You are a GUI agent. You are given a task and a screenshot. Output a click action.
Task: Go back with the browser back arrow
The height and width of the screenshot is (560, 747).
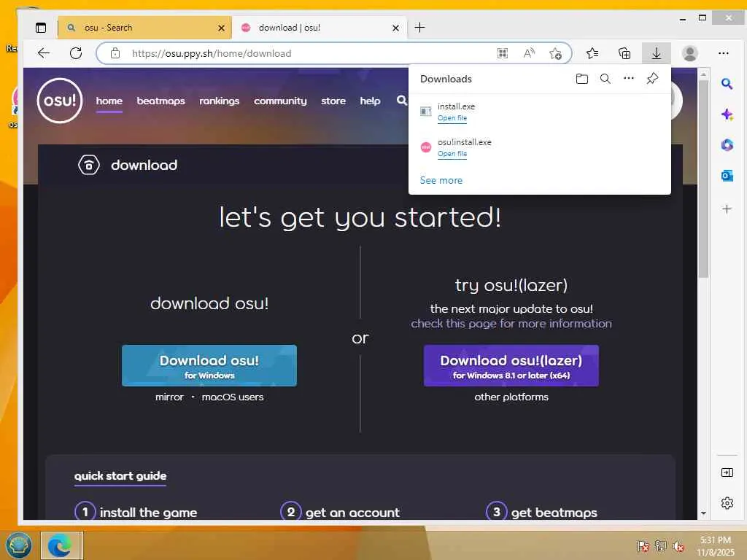[x=44, y=53]
